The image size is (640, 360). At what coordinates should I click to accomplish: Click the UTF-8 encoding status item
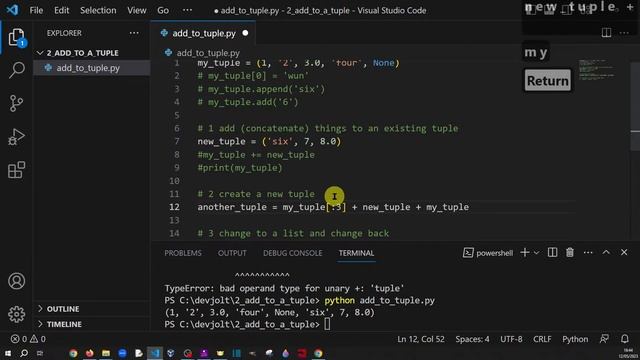tap(511, 339)
